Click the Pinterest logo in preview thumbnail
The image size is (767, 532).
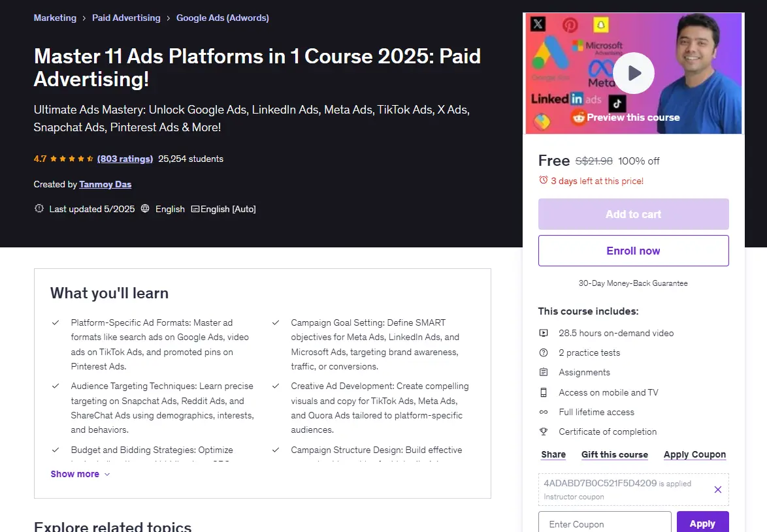coord(570,25)
